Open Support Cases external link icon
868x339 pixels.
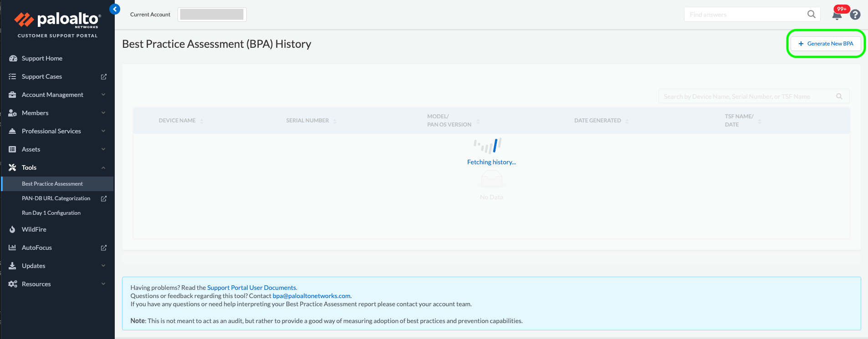pos(104,76)
